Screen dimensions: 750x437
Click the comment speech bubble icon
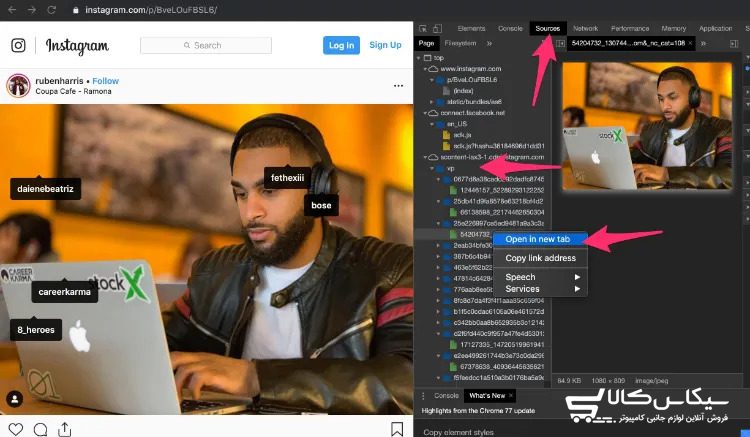[x=41, y=429]
